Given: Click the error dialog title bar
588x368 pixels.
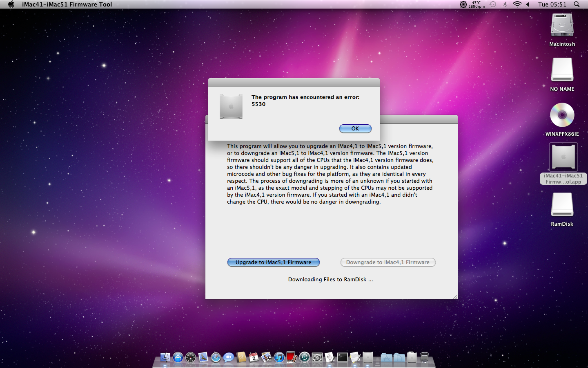Looking at the screenshot, I should [294, 82].
